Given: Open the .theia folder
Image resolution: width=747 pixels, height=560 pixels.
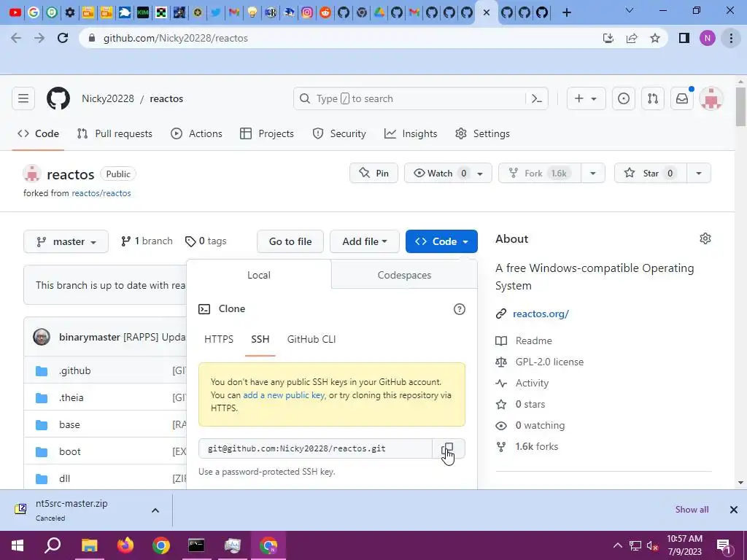Looking at the screenshot, I should pyautogui.click(x=71, y=397).
